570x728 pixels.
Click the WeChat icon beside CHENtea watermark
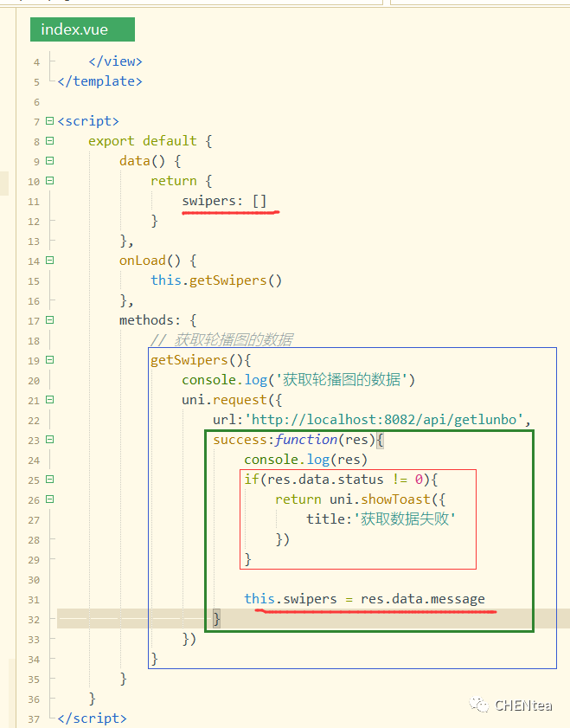480,705
